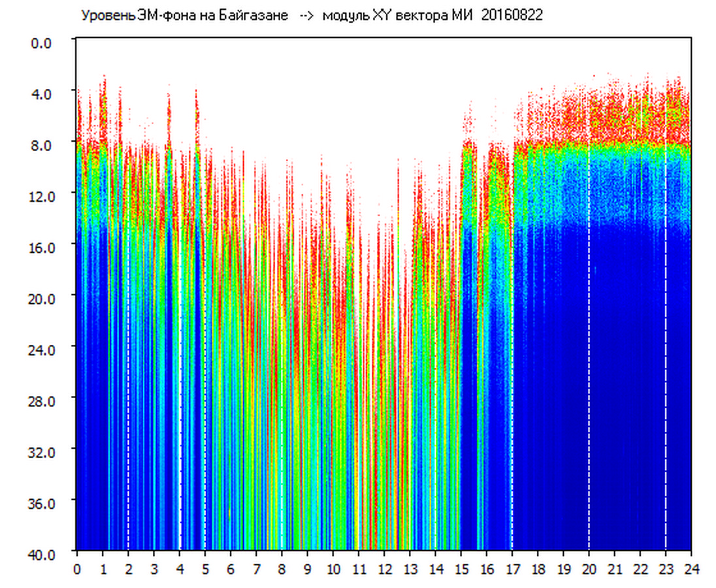Screen dimensions: 716x588
Task: Click the hour 0 label on horizontal axis
Action: [77, 569]
